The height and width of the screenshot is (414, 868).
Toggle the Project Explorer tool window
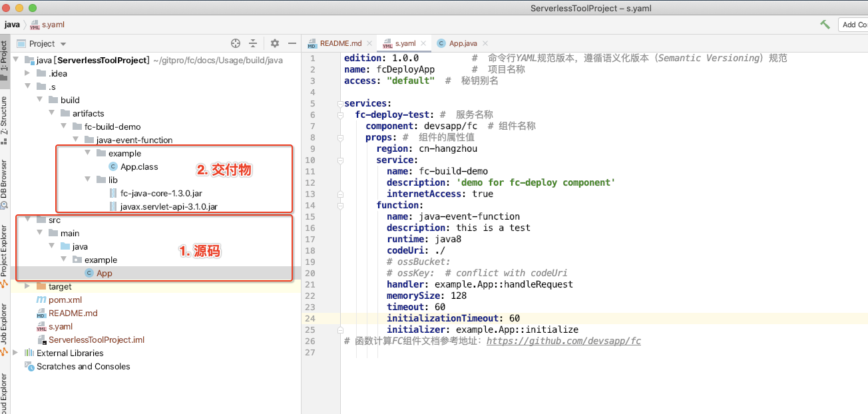point(4,255)
